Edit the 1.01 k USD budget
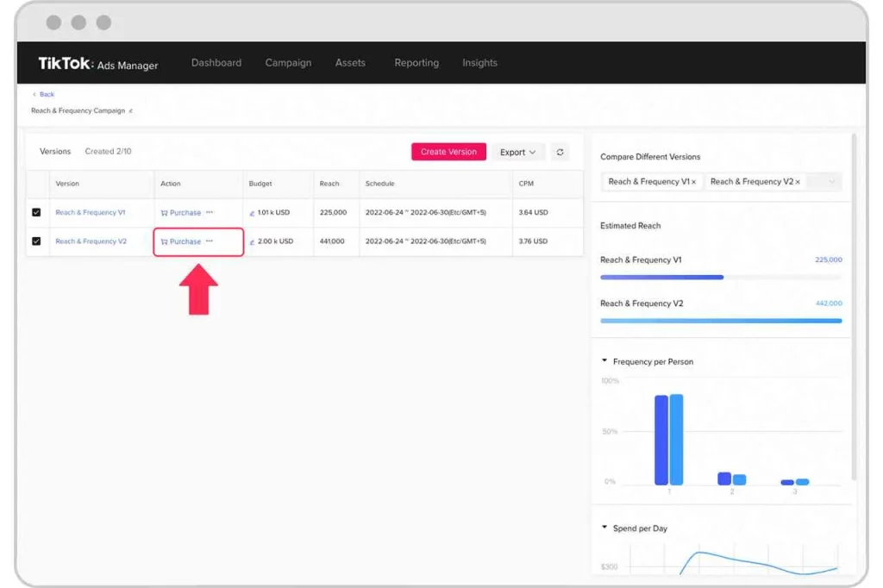This screenshot has width=883, height=588. [x=252, y=214]
